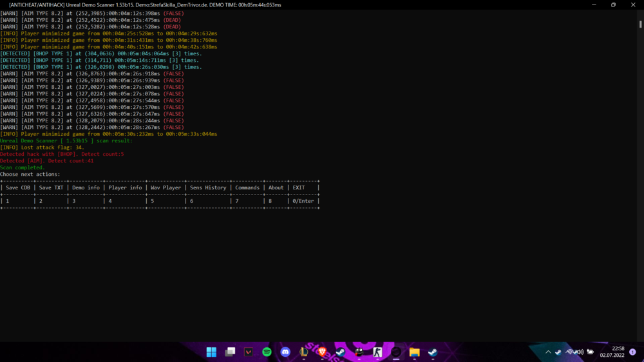Open Counter-Strike from the taskbar
Image resolution: width=644 pixels, height=362 pixels.
(377, 352)
